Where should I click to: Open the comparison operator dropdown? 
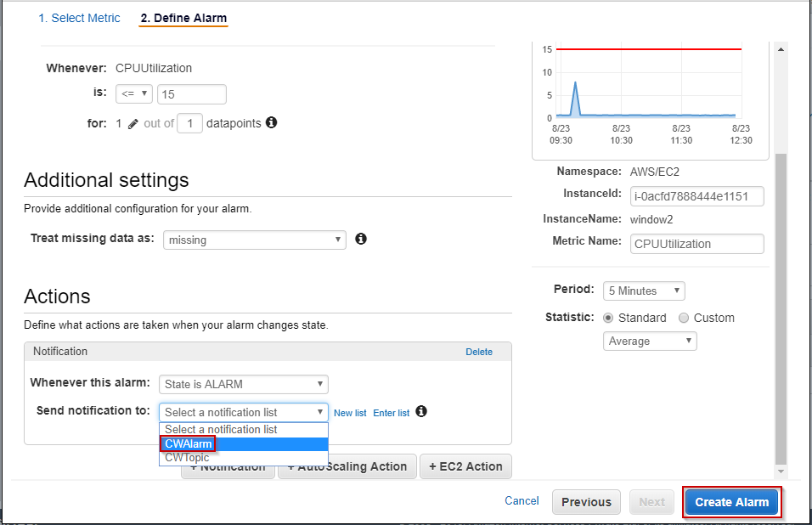coord(134,93)
